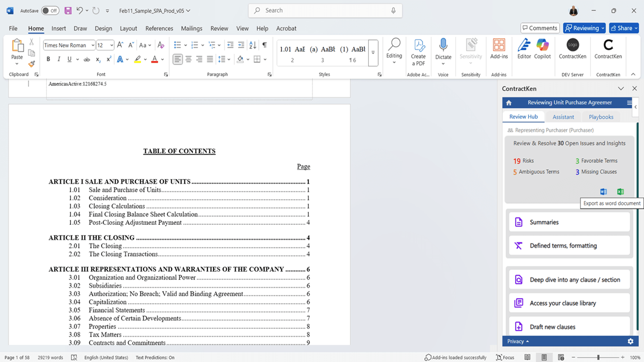644x362 pixels.
Task: Apply Bold formatting
Action: point(48,59)
